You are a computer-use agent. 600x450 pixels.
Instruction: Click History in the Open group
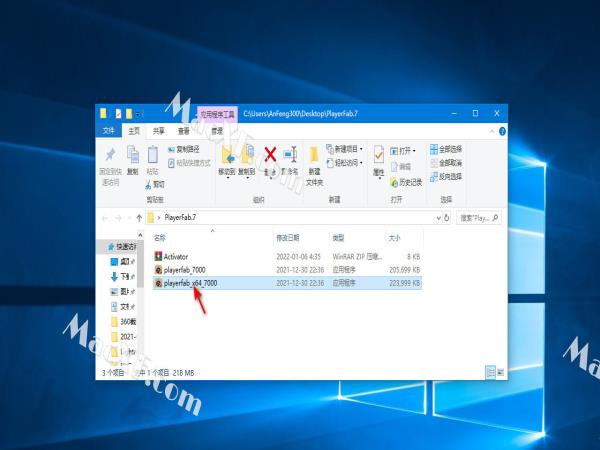(x=406, y=183)
